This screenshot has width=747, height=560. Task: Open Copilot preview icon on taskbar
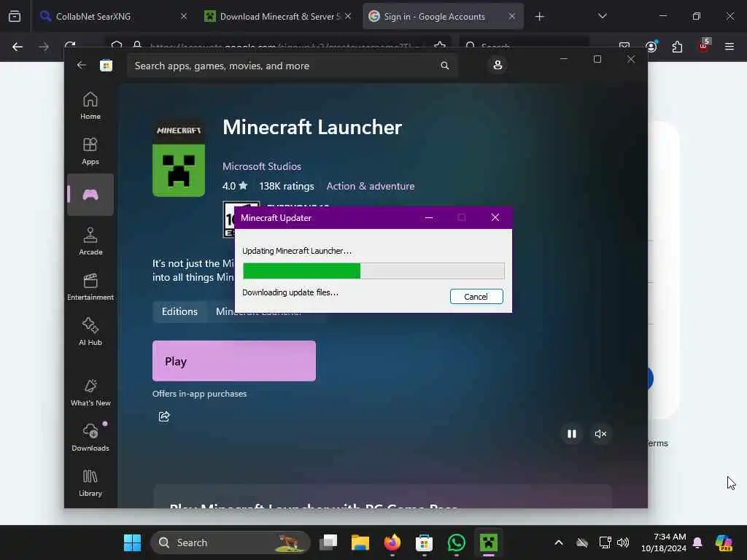tap(724, 542)
